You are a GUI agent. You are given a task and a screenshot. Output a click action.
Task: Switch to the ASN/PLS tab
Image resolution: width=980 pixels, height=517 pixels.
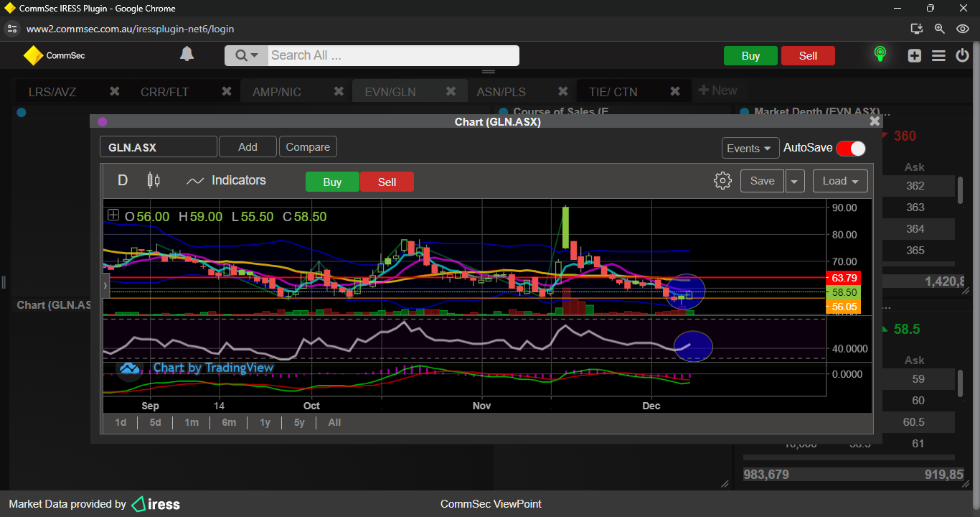tap(501, 92)
